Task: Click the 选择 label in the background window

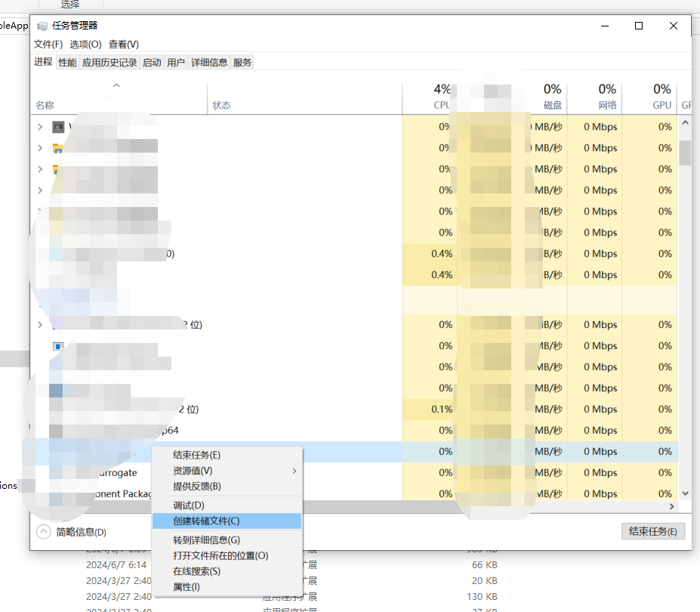Action: tap(70, 5)
